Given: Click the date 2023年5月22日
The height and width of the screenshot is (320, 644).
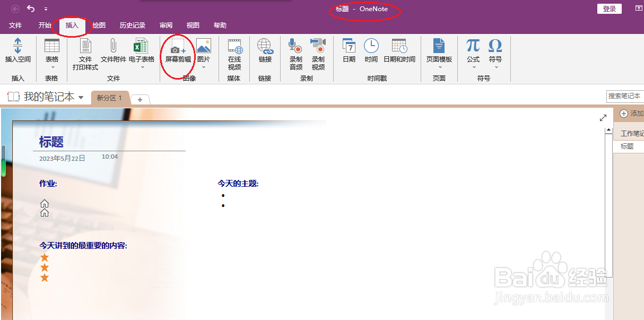Looking at the screenshot, I should coord(62,158).
